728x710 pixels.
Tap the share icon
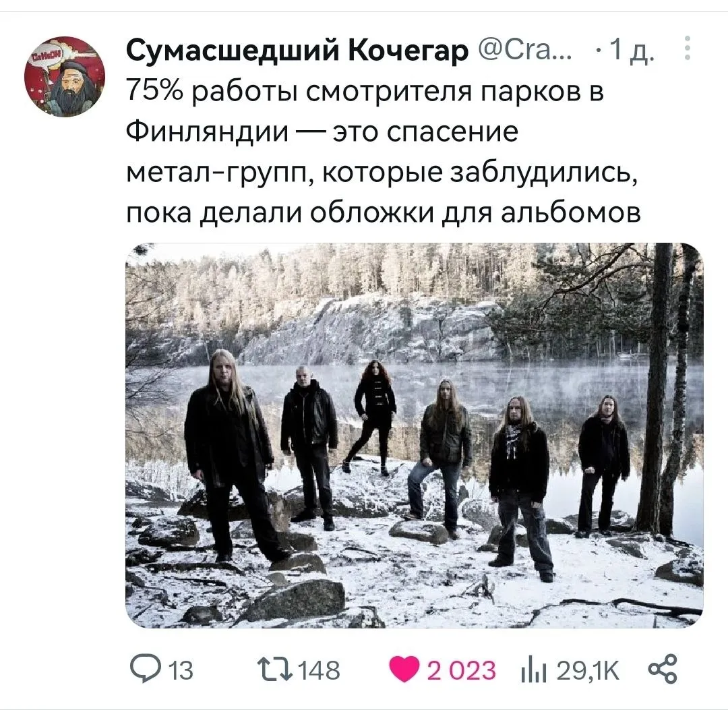(x=663, y=669)
